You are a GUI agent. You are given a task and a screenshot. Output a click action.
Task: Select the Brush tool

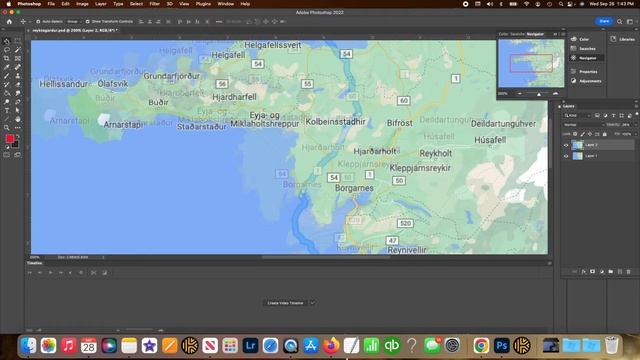pos(7,76)
